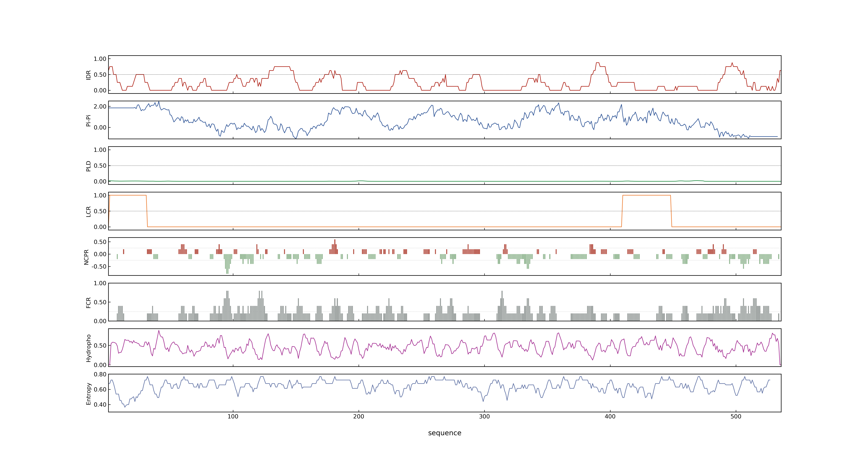The image size is (868, 463).
Task: Select the 200 tick label on x-axis
Action: click(x=359, y=416)
